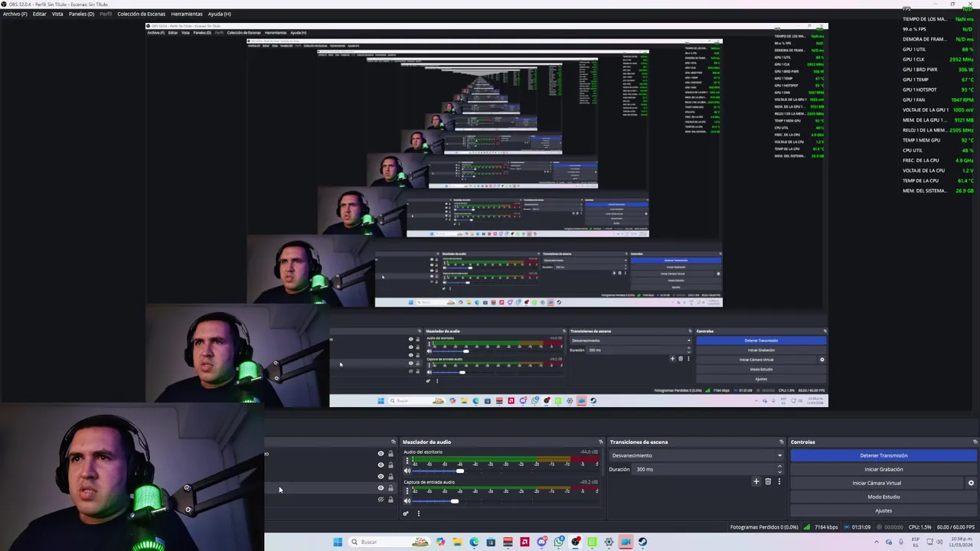Open the Paneles menu

[x=81, y=14]
